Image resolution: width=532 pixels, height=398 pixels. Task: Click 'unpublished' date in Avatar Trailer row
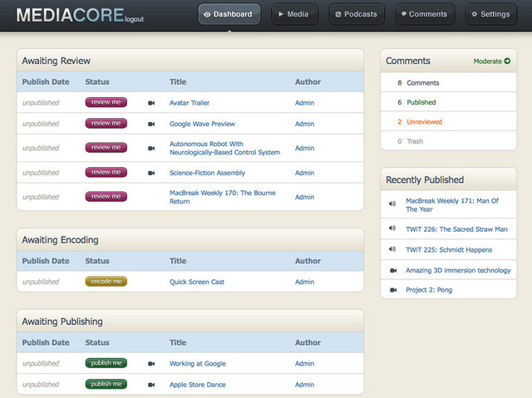41,103
